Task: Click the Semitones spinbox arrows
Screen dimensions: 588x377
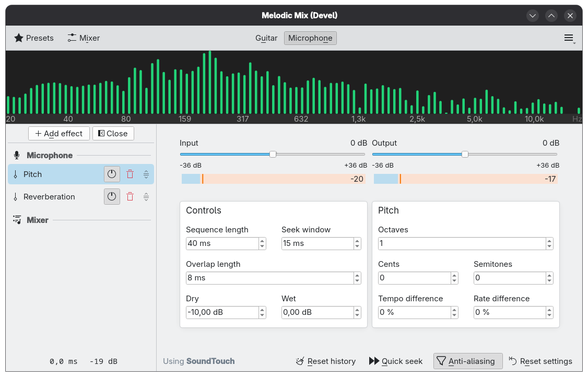Action: click(549, 278)
